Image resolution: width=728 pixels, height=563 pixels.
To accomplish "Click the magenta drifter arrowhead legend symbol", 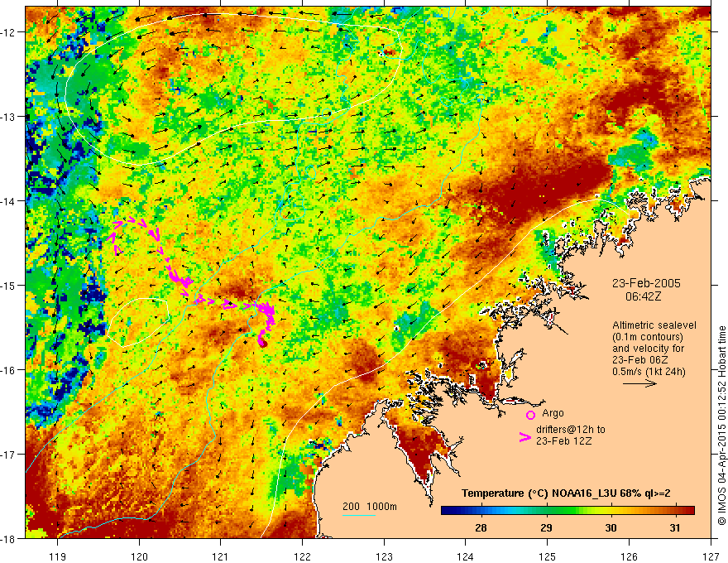I will (x=524, y=437).
